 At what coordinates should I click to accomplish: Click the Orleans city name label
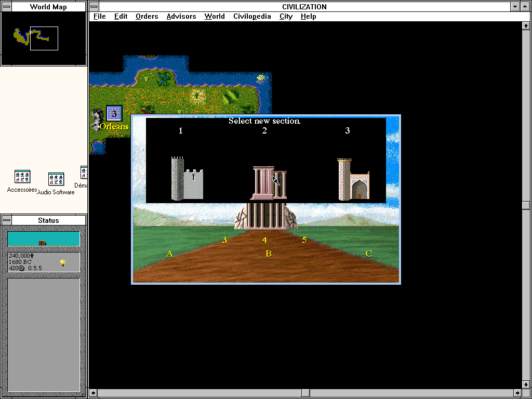pos(114,127)
